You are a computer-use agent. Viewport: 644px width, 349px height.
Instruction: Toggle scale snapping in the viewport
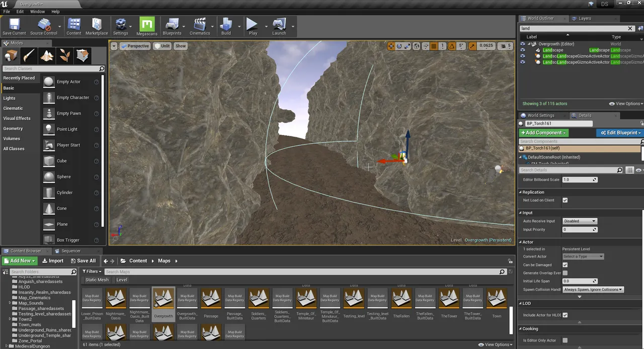click(x=472, y=46)
